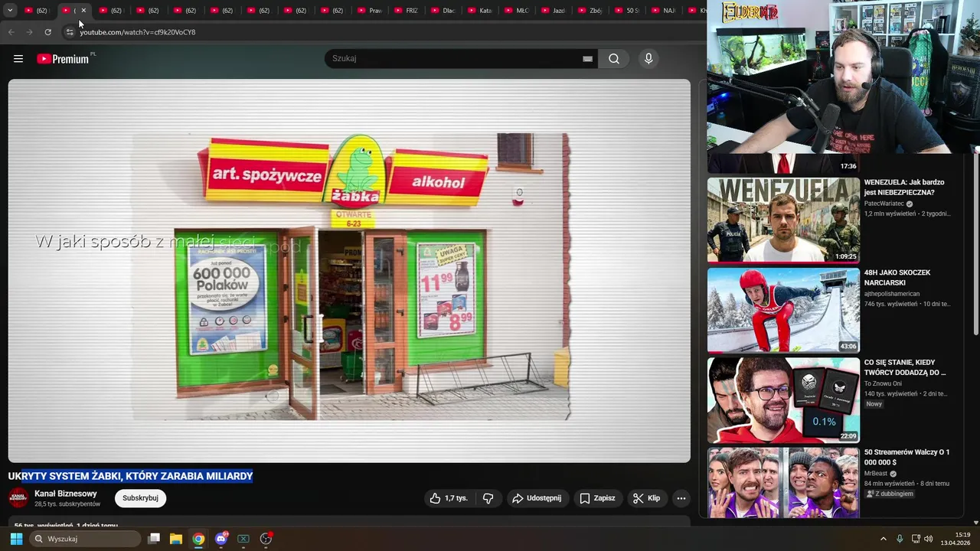Screen dimensions: 980x551
Task: Switch to the 'Kata' browser tab
Action: point(481,11)
